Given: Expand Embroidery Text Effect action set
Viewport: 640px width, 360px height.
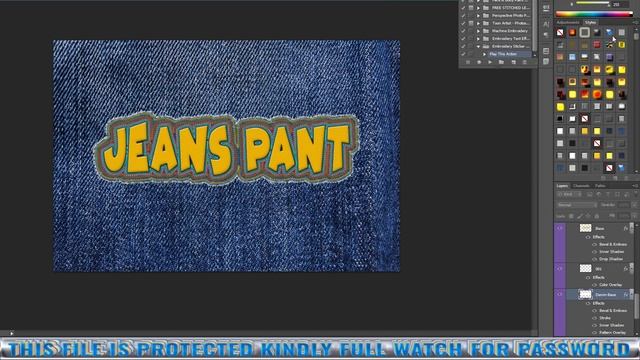Looking at the screenshot, I should coord(478,38).
